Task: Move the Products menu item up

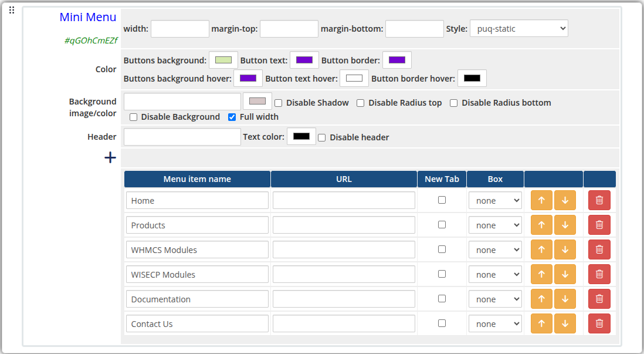Action: point(541,224)
